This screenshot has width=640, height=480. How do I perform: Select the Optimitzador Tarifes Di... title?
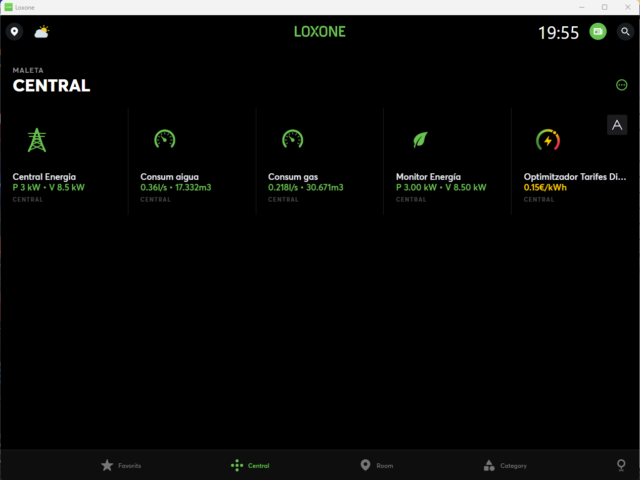coord(575,177)
